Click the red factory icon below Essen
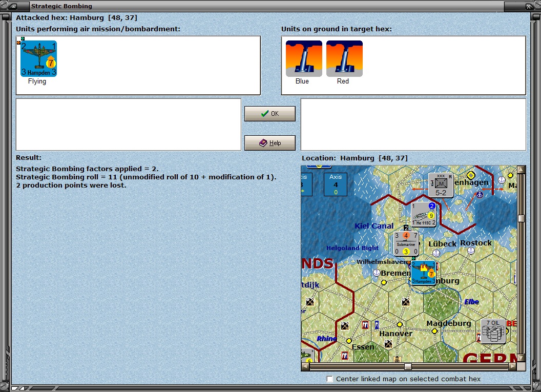 point(344,356)
